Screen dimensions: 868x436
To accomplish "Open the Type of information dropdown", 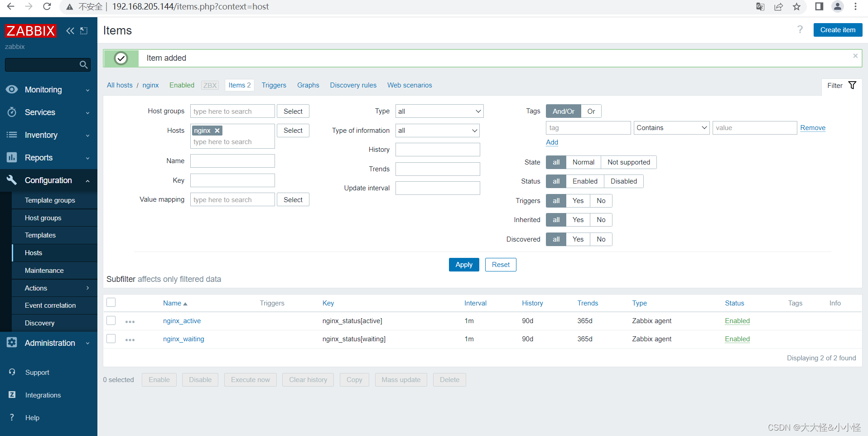I will pos(437,131).
